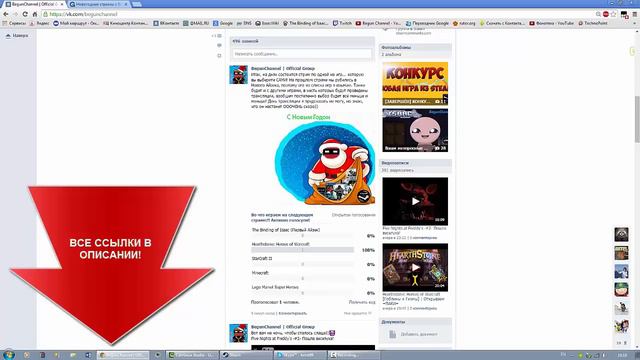
Task: Open the Chrome menu icon
Action: 635,14
